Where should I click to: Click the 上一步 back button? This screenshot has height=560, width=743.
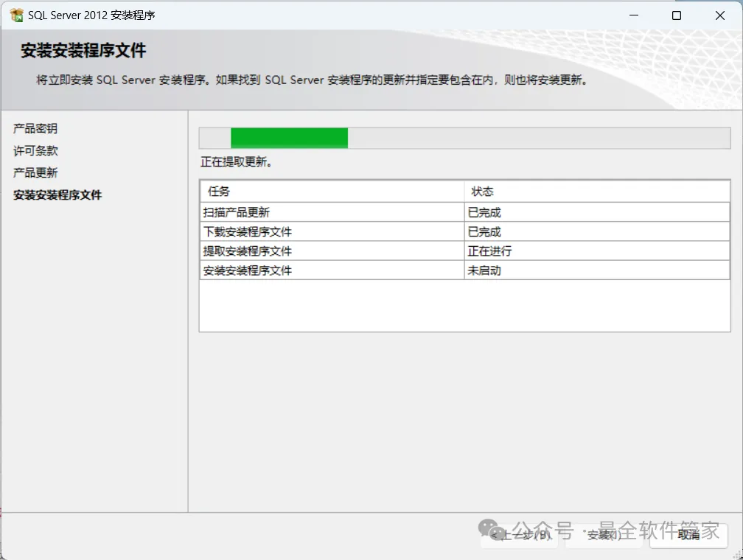coord(520,536)
